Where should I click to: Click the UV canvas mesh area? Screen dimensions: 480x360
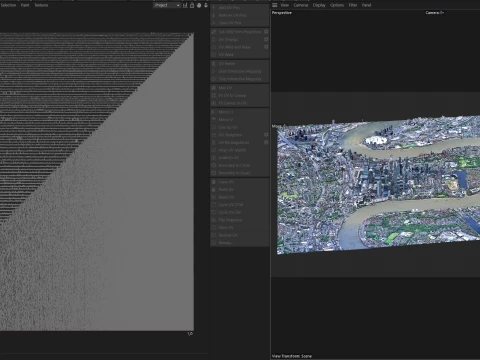[x=97, y=182]
